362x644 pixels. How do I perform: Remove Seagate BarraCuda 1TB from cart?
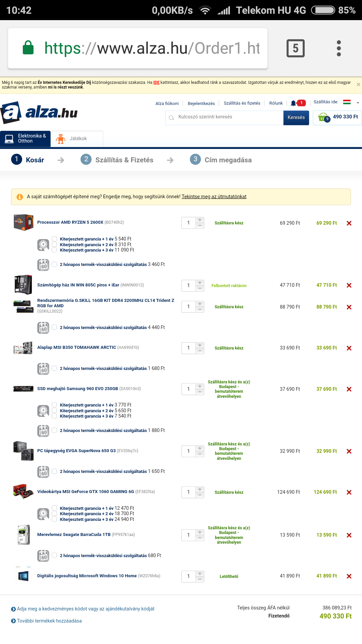click(x=349, y=535)
